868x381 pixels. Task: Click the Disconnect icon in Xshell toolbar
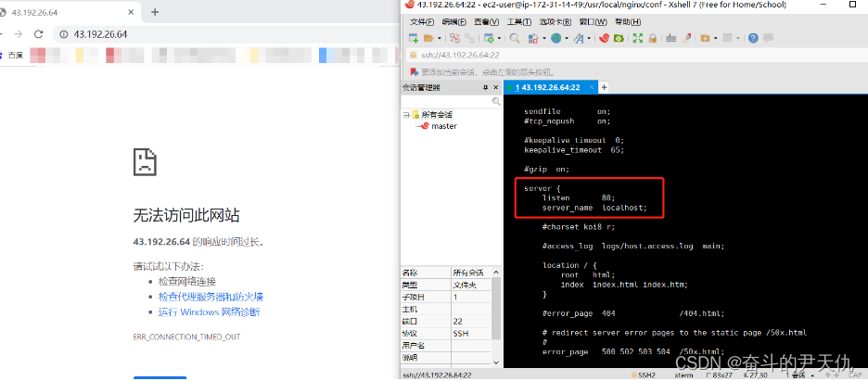coord(454,38)
